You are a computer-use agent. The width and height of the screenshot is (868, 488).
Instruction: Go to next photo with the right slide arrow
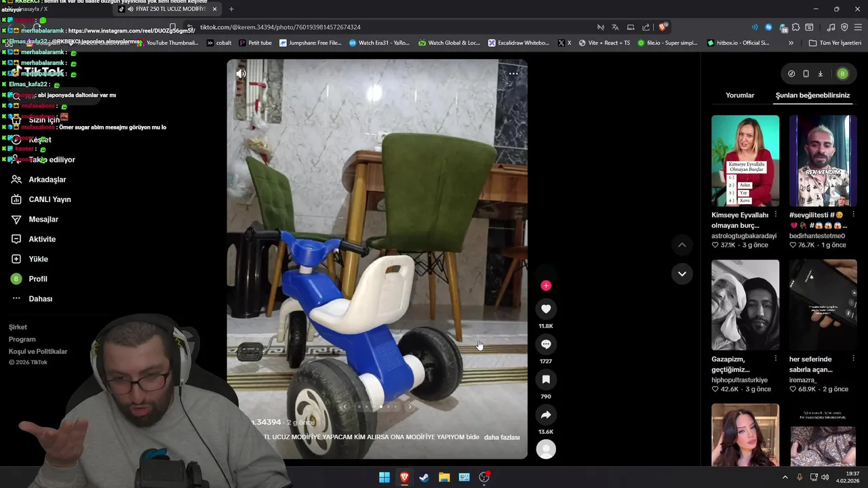point(410,407)
